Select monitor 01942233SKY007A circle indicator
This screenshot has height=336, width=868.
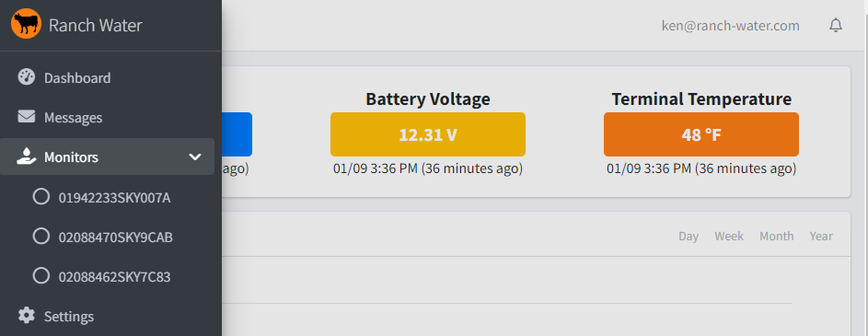[41, 196]
